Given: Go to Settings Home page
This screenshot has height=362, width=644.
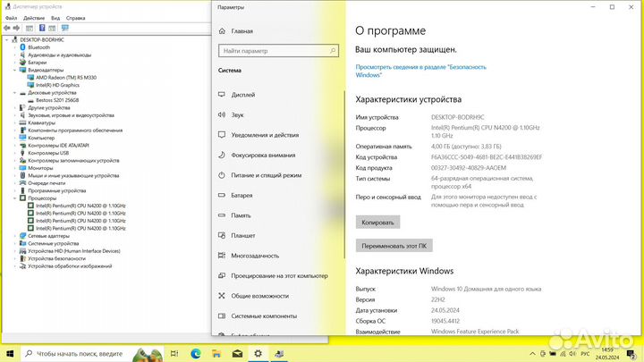Looking at the screenshot, I should click(241, 31).
